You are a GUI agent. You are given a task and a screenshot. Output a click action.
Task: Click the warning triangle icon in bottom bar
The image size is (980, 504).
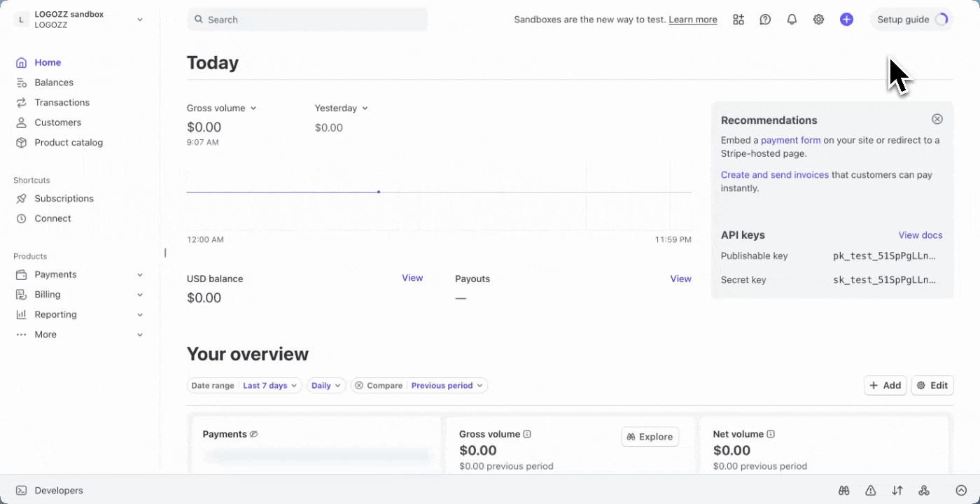871,491
